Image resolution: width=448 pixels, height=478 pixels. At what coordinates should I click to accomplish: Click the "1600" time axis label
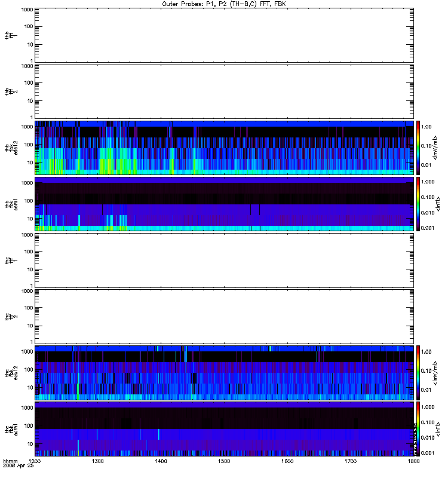[x=287, y=461]
